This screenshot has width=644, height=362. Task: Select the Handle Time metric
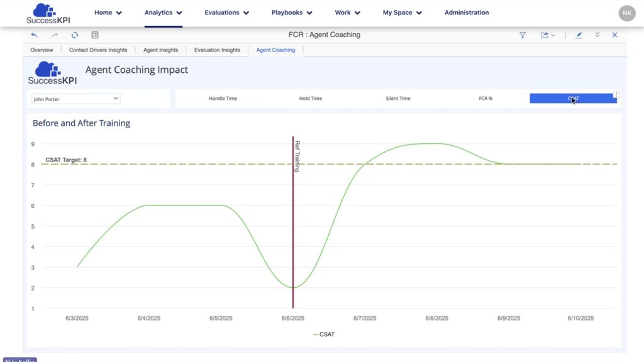(223, 99)
